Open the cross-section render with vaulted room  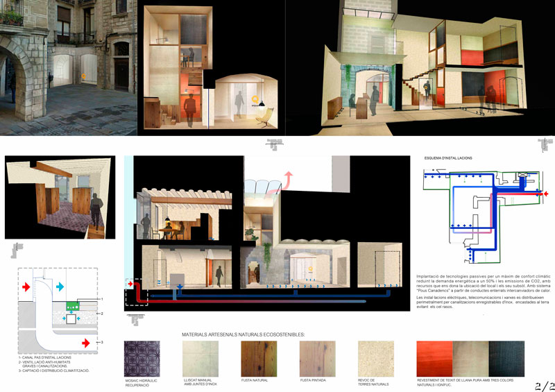pos(212,67)
